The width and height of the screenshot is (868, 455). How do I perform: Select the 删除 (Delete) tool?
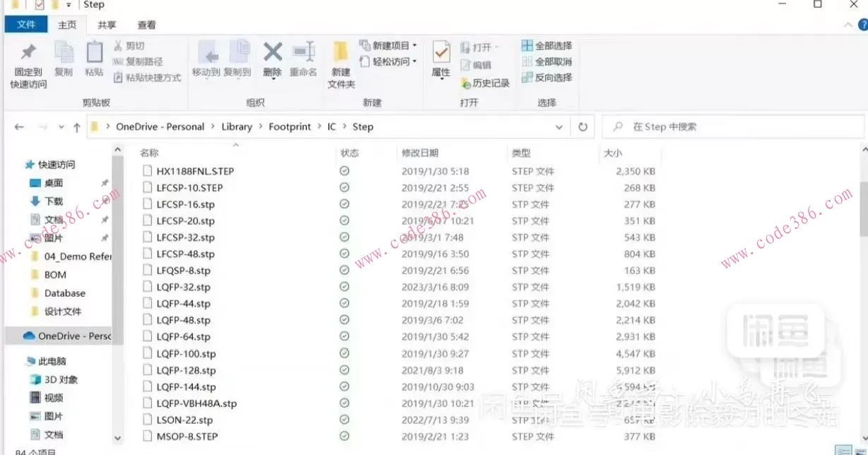coord(272,61)
